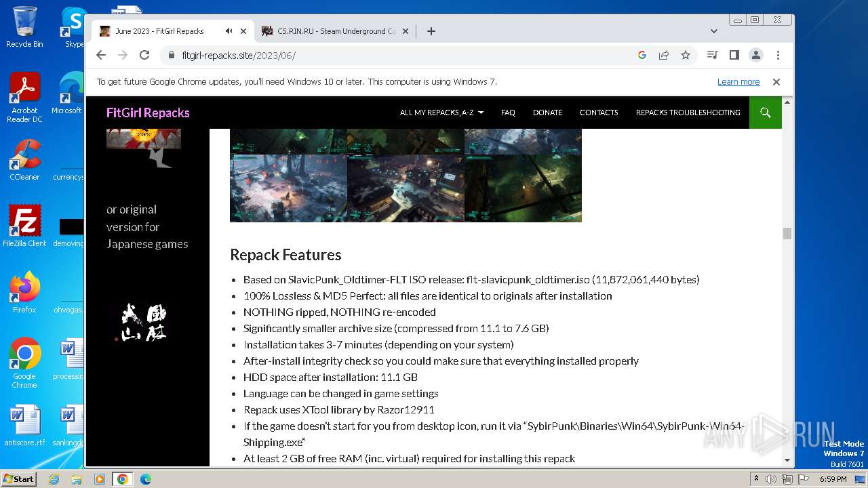Open bottom-right game screenshot thumbnail
The height and width of the screenshot is (488, 868).
click(523, 188)
